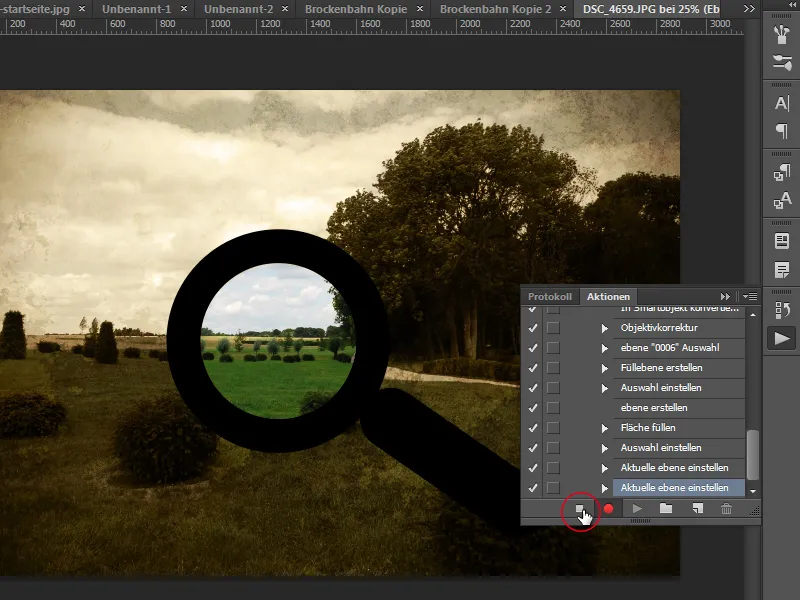Image resolution: width=800 pixels, height=600 pixels.
Task: Open the History panel icon in dock
Action: [x=782, y=310]
